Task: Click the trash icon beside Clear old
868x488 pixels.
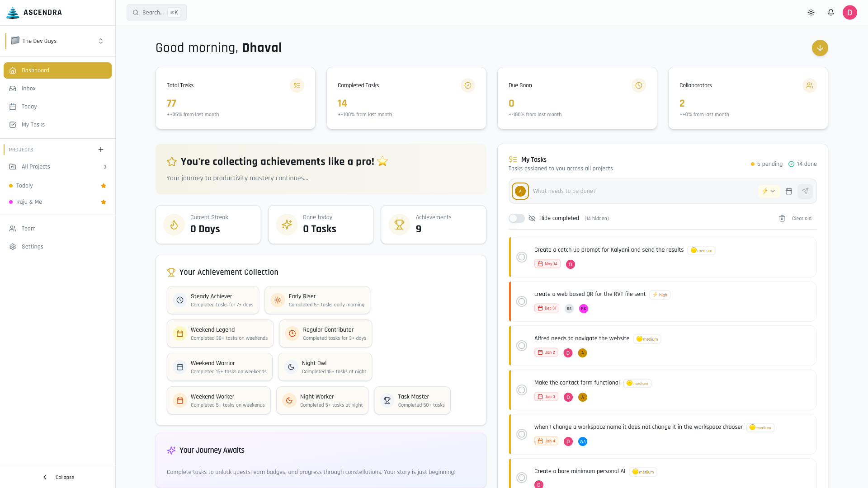Action: pos(782,218)
